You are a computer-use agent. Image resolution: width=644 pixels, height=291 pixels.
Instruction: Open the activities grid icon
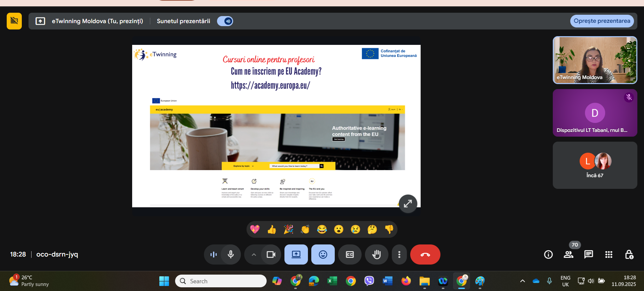pos(609,254)
